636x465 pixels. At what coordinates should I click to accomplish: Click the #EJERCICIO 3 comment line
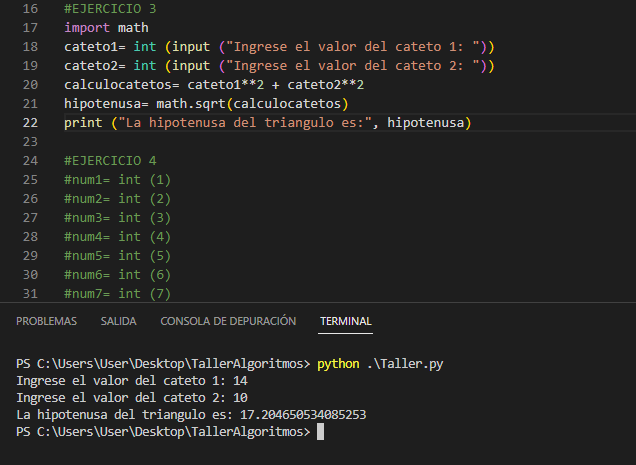[x=110, y=9]
